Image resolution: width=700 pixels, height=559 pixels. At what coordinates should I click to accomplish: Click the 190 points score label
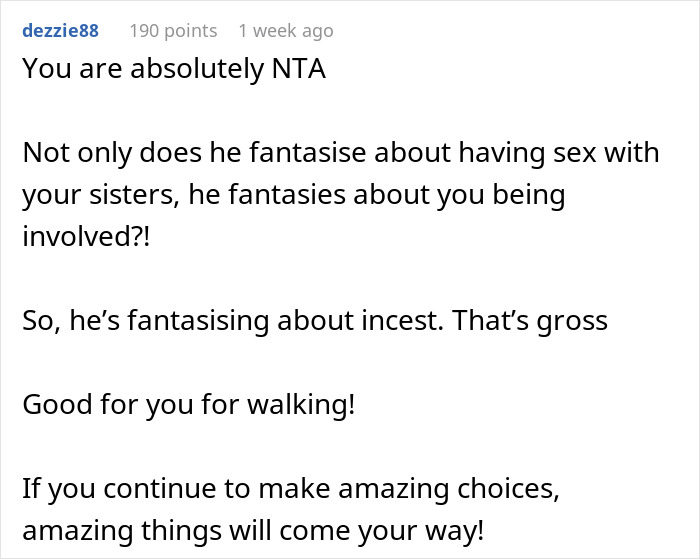pyautogui.click(x=173, y=31)
